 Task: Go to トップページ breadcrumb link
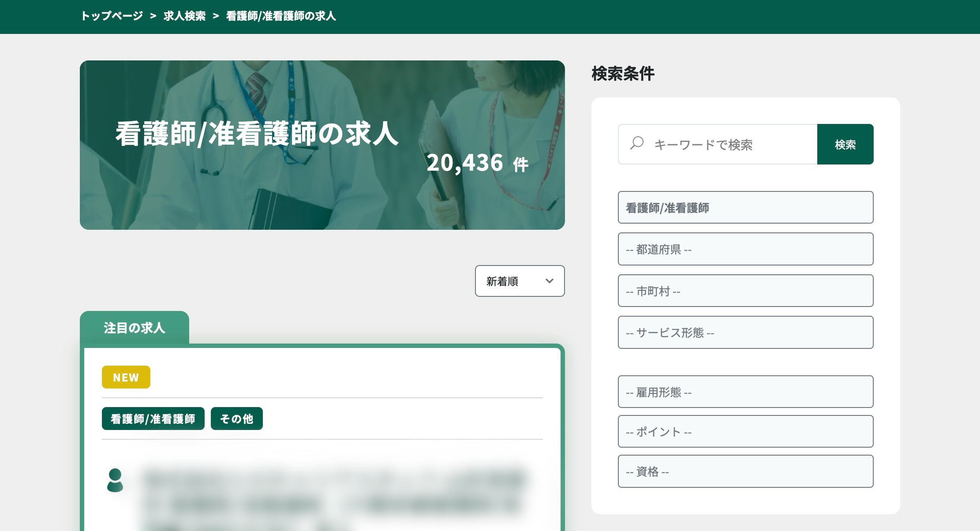pos(112,16)
